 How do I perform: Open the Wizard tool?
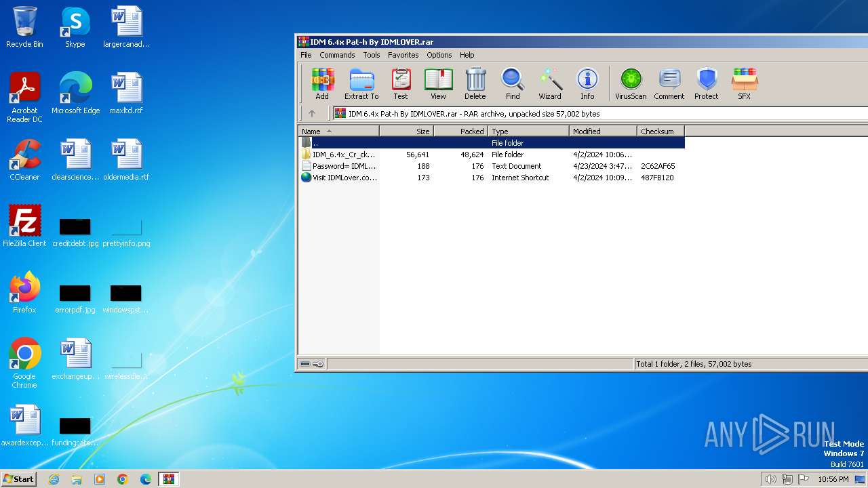(550, 84)
